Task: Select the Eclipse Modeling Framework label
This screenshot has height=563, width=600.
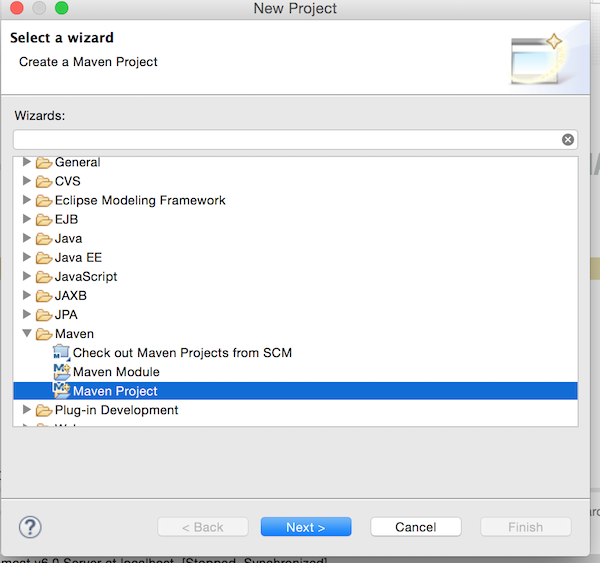Action: tap(140, 201)
